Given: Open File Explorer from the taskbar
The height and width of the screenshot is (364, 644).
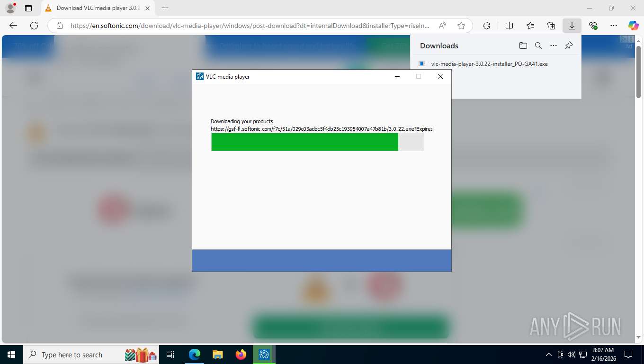Looking at the screenshot, I should 218,355.
